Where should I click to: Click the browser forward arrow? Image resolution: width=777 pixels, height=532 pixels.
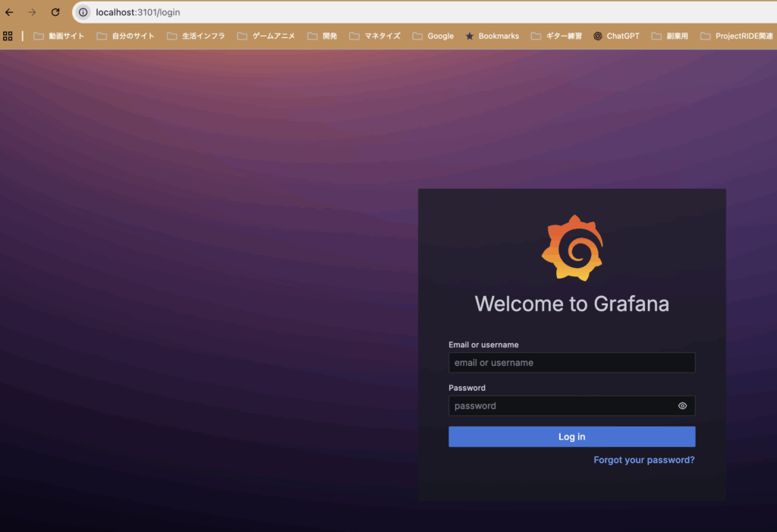[x=32, y=12]
